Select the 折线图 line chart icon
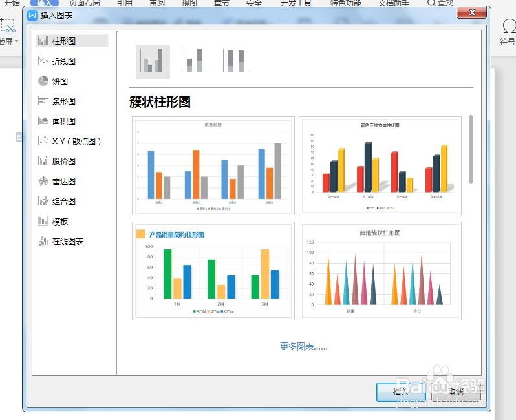Screen dimensions: 516x420 (43, 61)
